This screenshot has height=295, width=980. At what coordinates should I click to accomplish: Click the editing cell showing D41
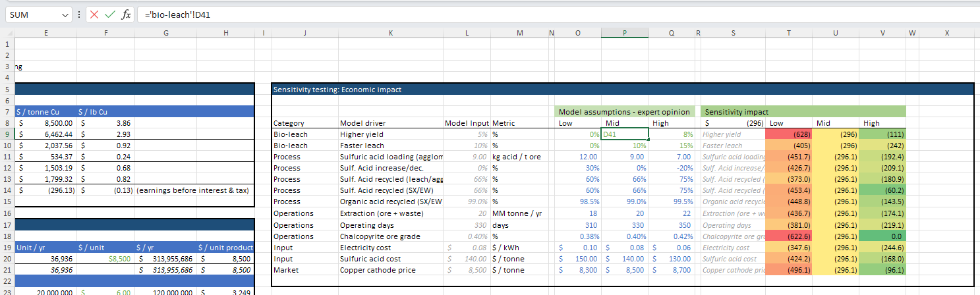625,134
